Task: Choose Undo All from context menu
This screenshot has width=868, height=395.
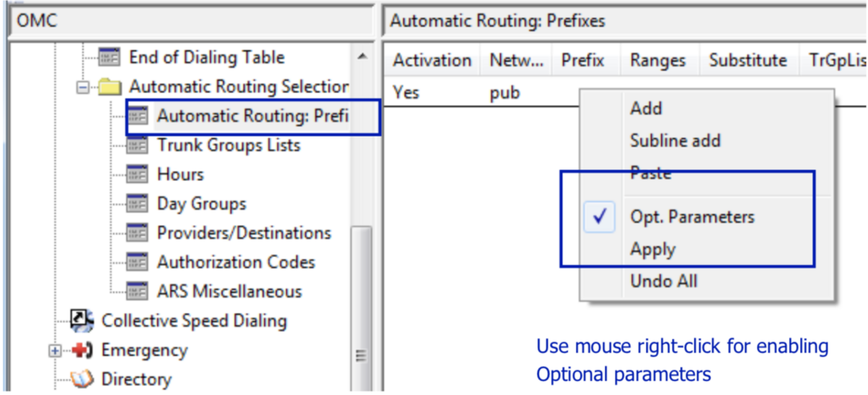Action: point(663,281)
